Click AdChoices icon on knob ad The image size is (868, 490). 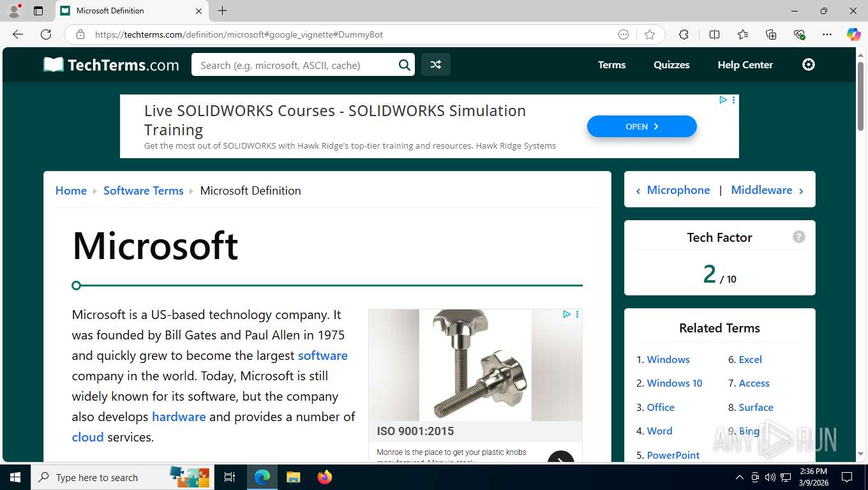click(566, 315)
